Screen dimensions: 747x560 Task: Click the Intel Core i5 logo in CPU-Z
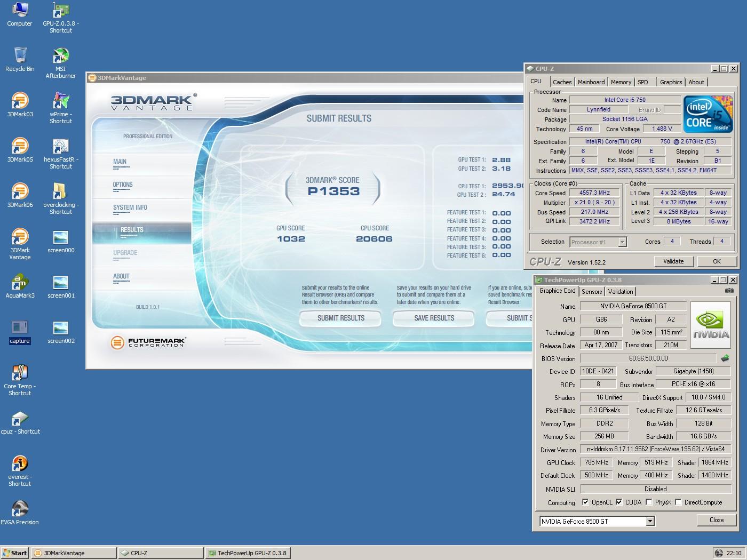tap(709, 114)
